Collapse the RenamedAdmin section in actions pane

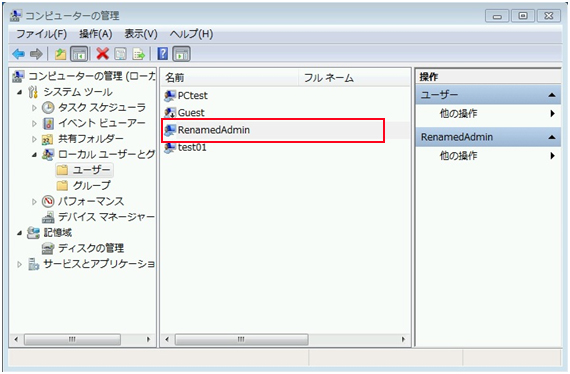click(x=551, y=137)
